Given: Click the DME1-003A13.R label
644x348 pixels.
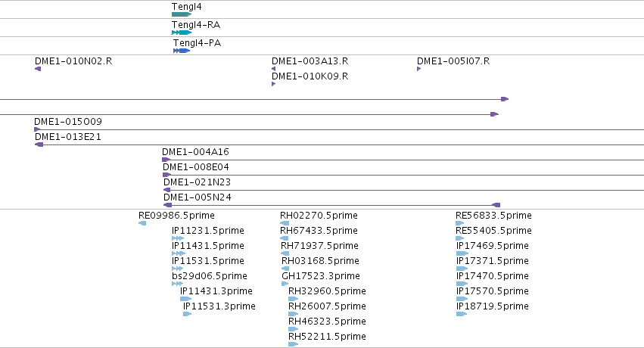Looking at the screenshot, I should click(x=310, y=61).
